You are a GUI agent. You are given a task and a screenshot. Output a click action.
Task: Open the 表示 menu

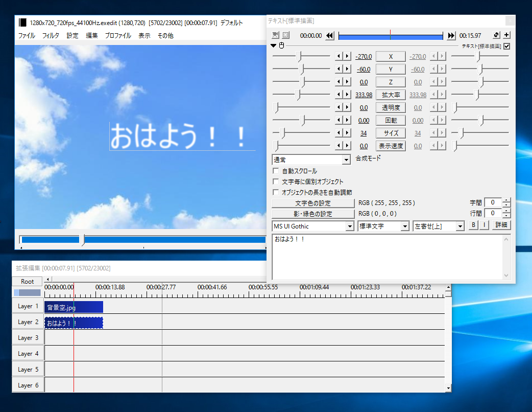pos(144,35)
